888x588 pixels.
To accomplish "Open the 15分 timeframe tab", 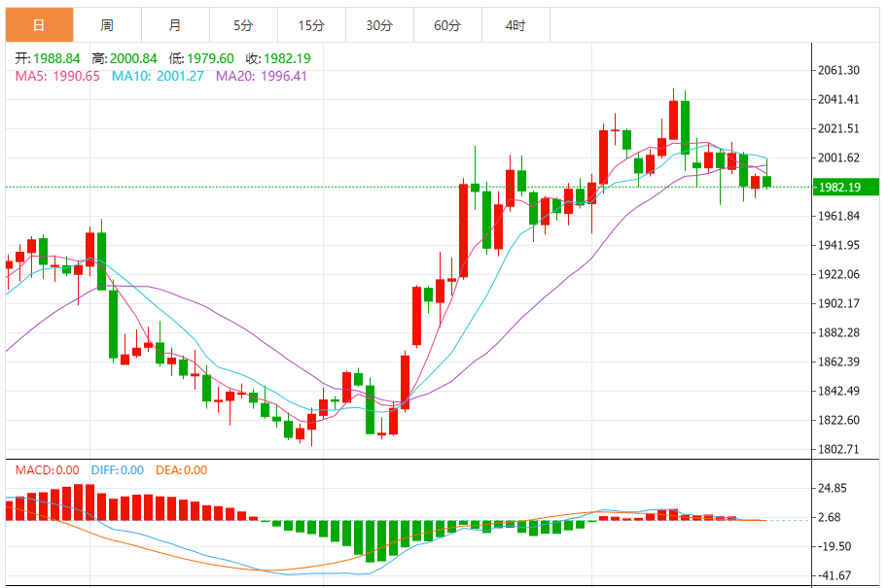I will coord(311,25).
